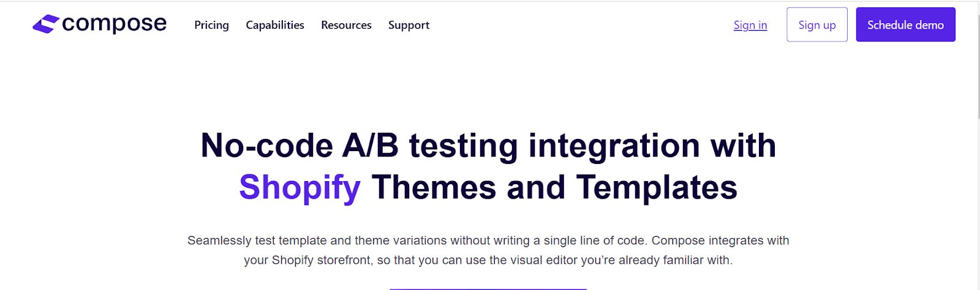Click the partially visible purple button at bottom
Viewport: 980px width, 290px height.
pos(488,289)
